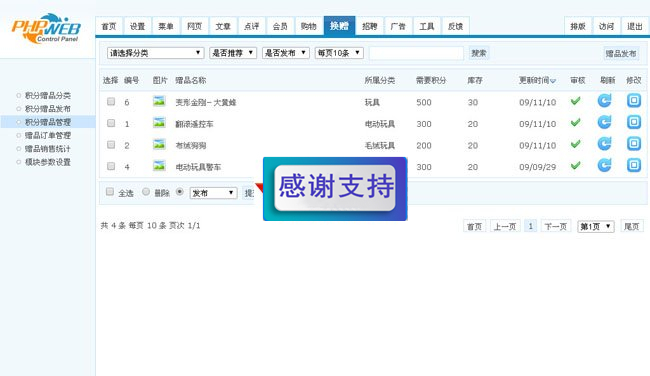Click the green audit checkmark for item 6
The height and width of the screenshot is (376, 650).
[575, 101]
